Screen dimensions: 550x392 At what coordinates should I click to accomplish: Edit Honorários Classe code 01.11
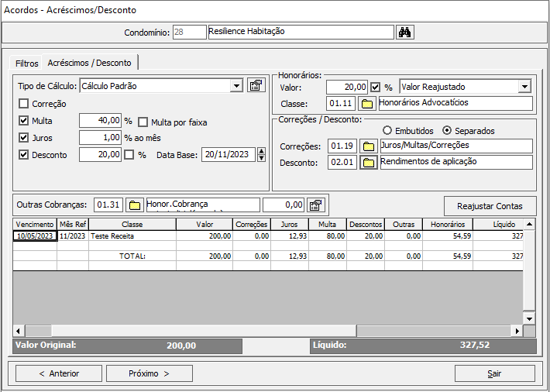(x=341, y=104)
